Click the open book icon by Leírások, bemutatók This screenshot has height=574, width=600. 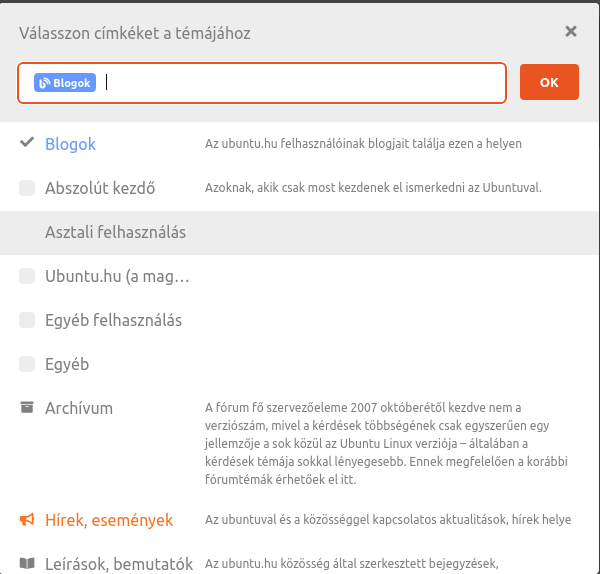click(27, 563)
